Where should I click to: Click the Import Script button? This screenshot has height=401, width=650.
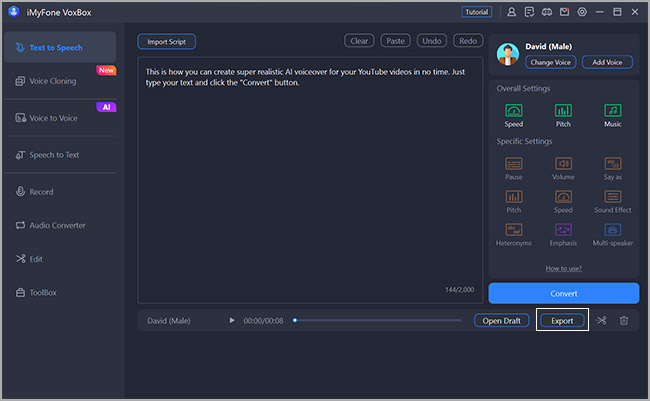167,41
